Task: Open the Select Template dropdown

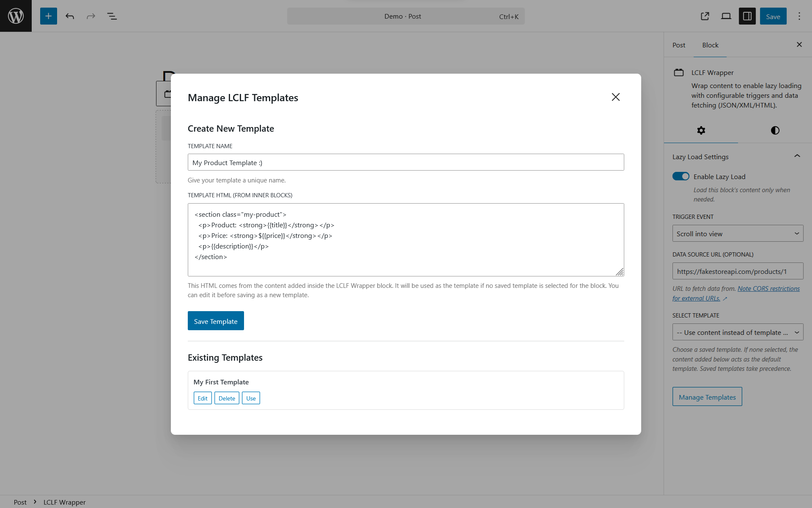Action: pos(738,332)
